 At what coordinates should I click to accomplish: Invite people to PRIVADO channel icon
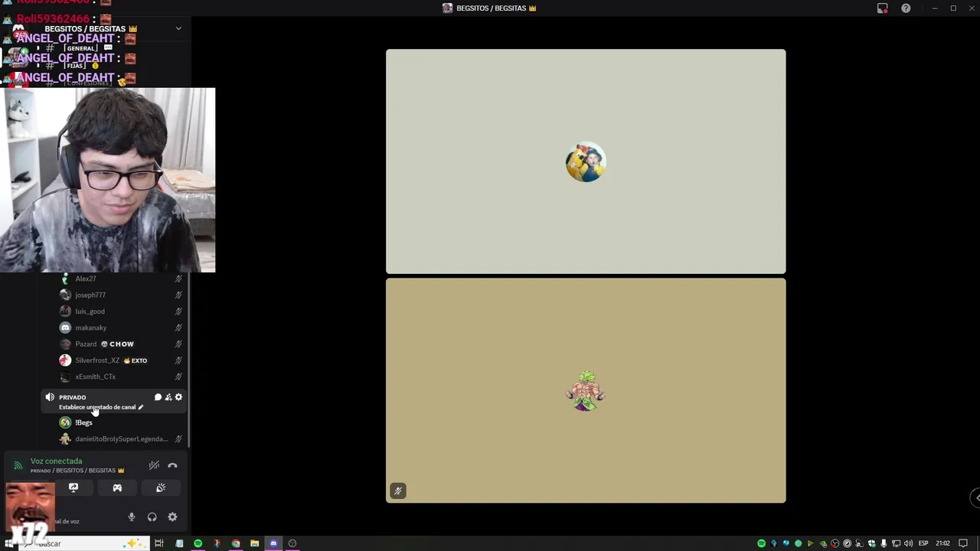tap(168, 397)
